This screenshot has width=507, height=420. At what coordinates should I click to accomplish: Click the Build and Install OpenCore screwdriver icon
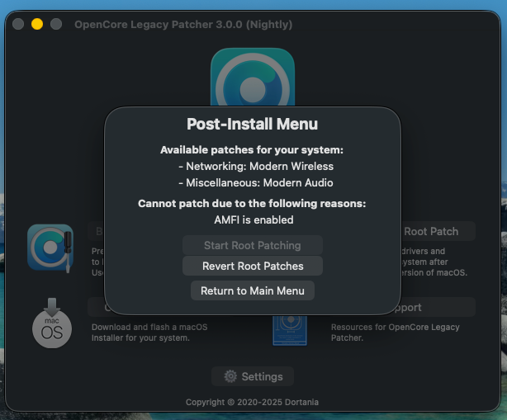tap(50, 248)
